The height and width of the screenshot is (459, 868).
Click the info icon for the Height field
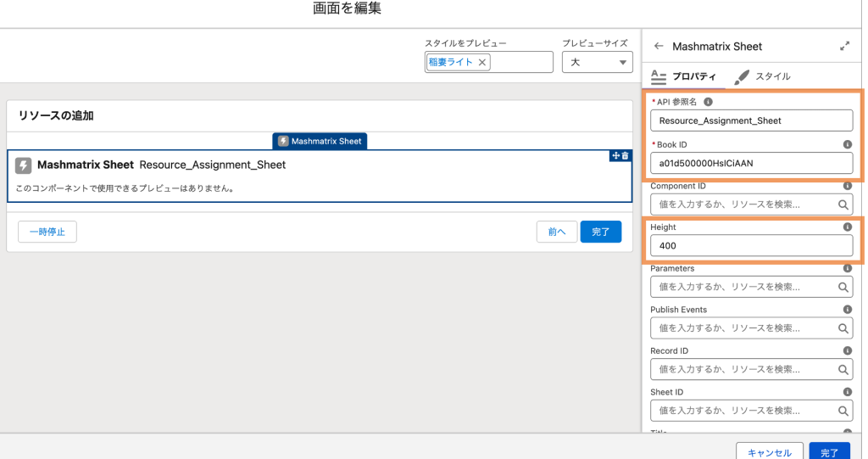coord(847,227)
